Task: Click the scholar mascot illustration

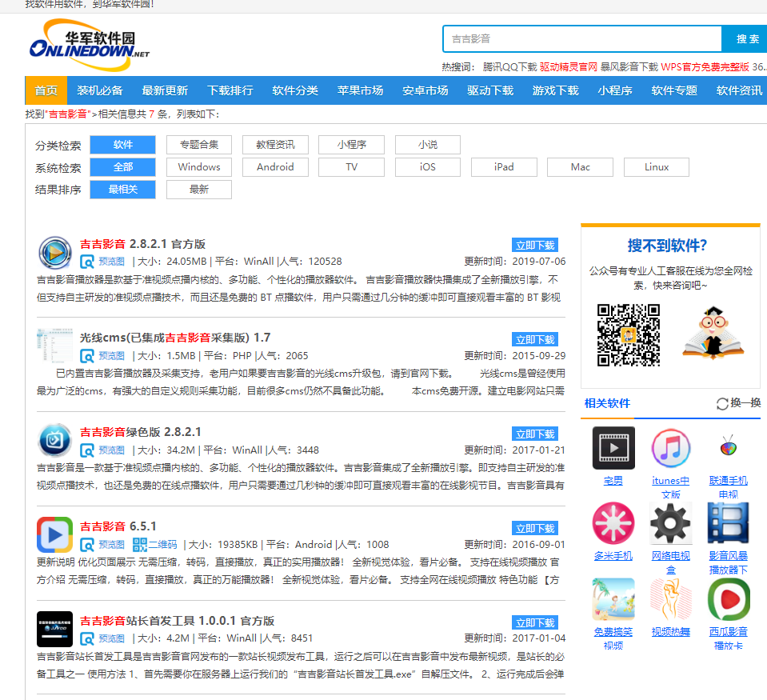Action: [x=713, y=334]
